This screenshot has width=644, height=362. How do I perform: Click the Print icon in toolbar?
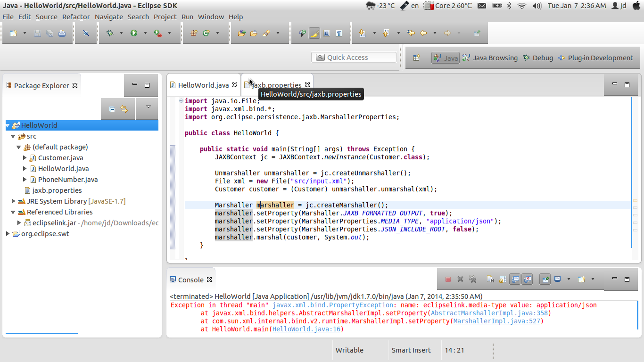(62, 33)
